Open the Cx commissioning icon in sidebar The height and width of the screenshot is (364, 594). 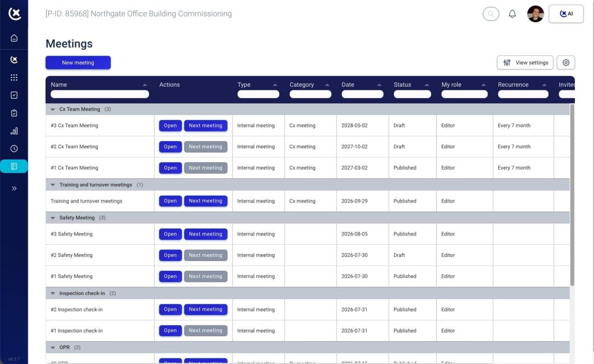pos(14,59)
